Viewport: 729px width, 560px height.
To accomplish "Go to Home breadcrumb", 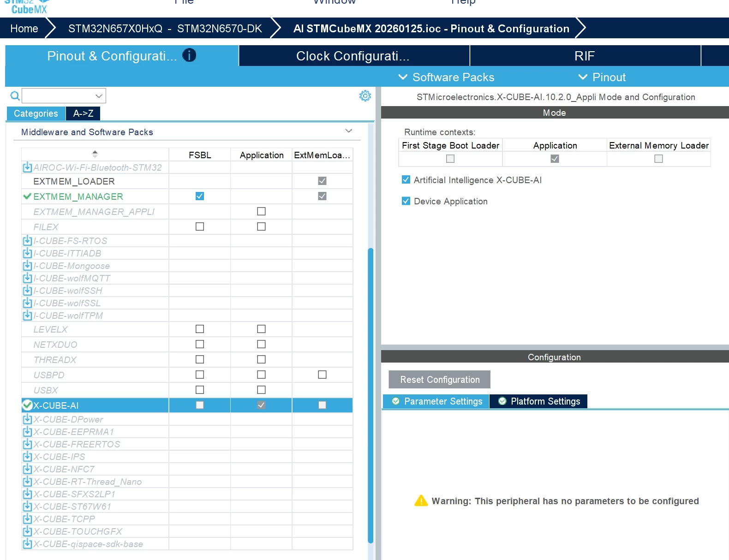I will pyautogui.click(x=24, y=29).
